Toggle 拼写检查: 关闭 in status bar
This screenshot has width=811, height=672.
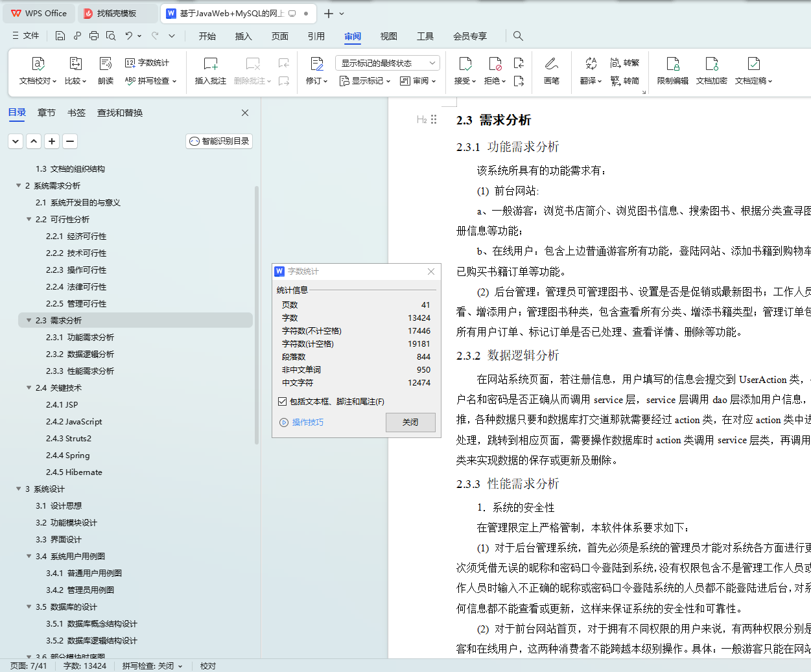click(x=152, y=666)
